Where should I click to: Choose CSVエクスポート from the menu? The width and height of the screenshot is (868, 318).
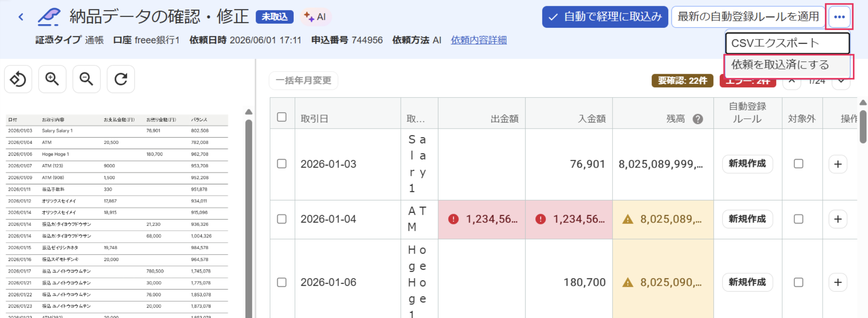click(x=787, y=43)
